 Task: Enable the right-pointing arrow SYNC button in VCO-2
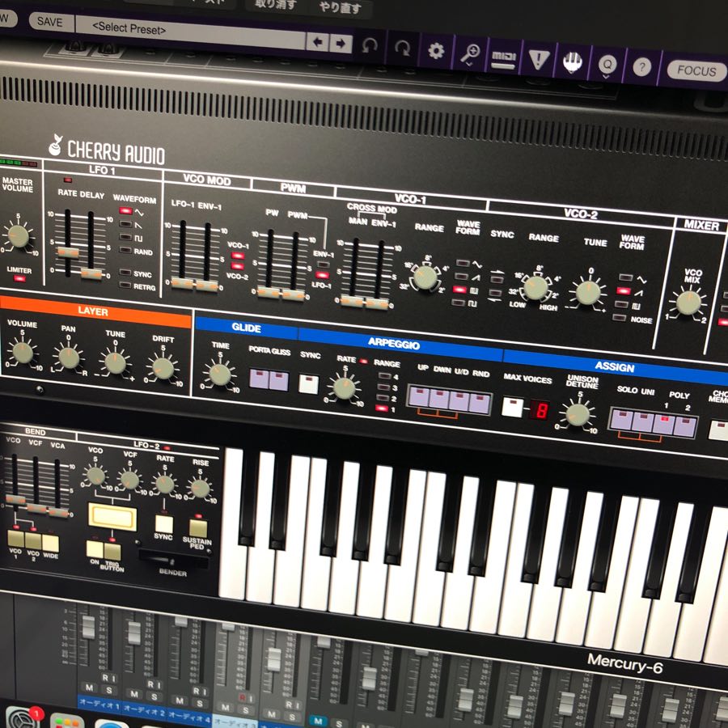497,279
